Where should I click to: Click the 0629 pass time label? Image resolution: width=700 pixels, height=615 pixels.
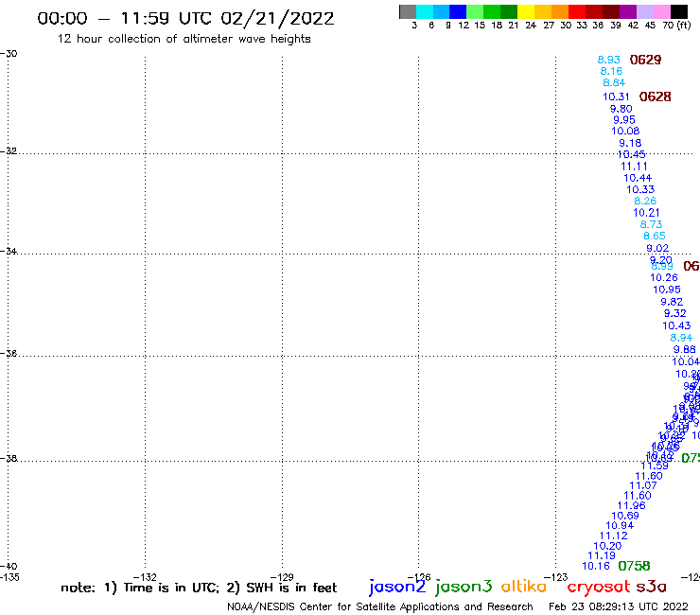pyautogui.click(x=645, y=60)
